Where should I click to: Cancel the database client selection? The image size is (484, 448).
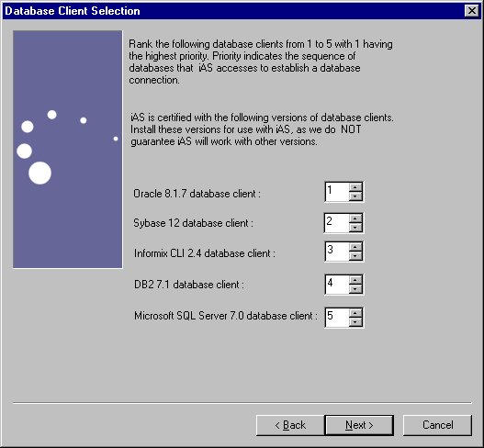click(x=437, y=425)
